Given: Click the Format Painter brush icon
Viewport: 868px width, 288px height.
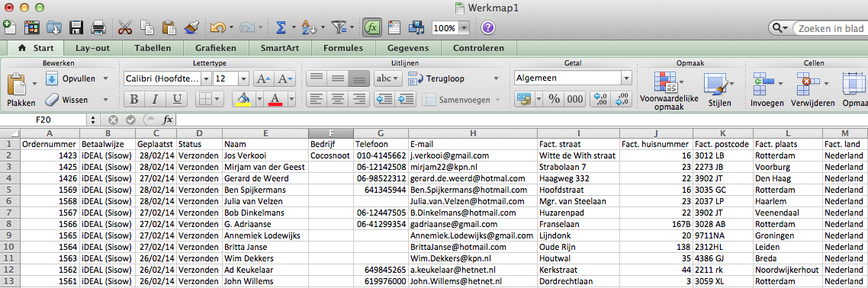Looking at the screenshot, I should click(191, 27).
